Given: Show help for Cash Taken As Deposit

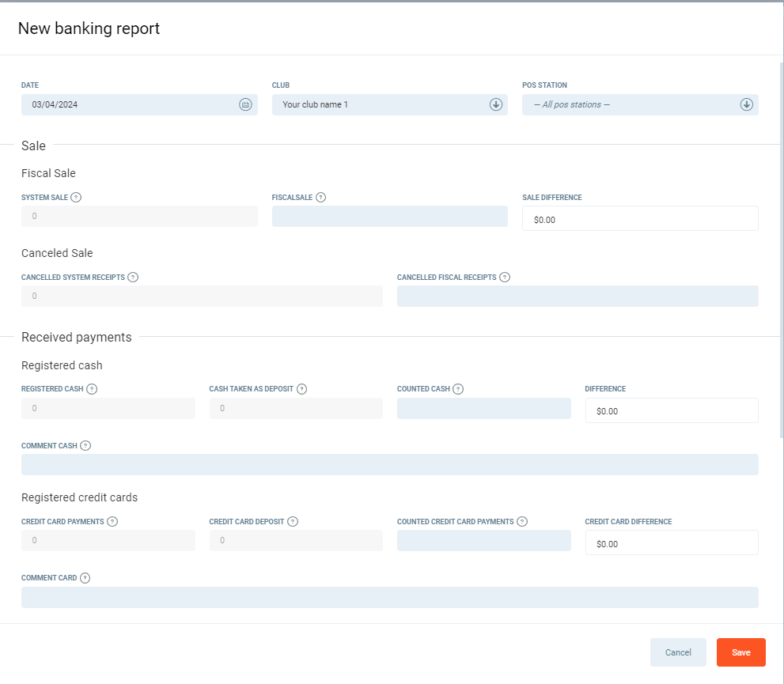Looking at the screenshot, I should click(x=301, y=389).
